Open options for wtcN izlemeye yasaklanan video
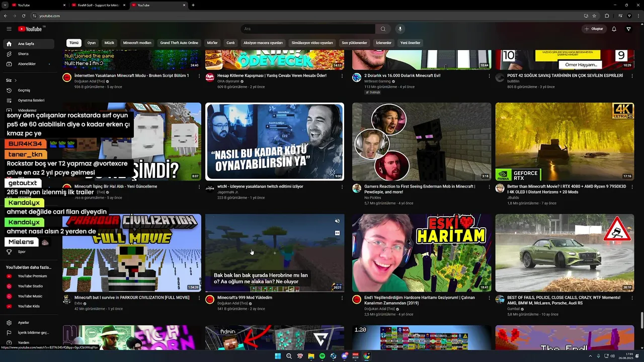Viewport: 644px width, 362px height. click(342, 187)
